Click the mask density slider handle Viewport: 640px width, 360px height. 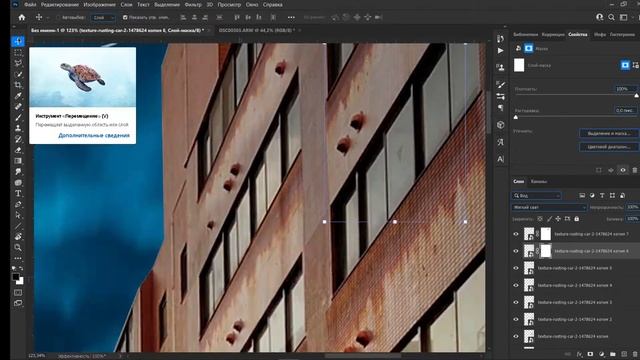[636, 96]
